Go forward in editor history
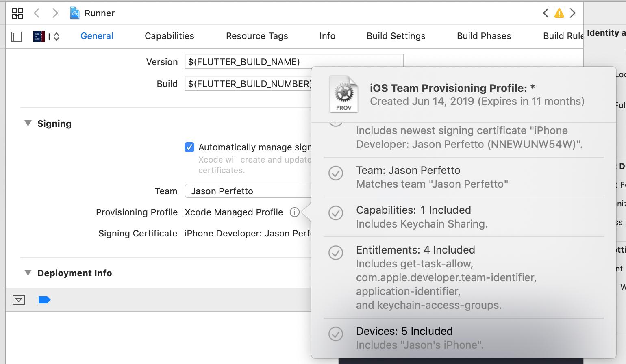This screenshot has height=364, width=626. [55, 13]
